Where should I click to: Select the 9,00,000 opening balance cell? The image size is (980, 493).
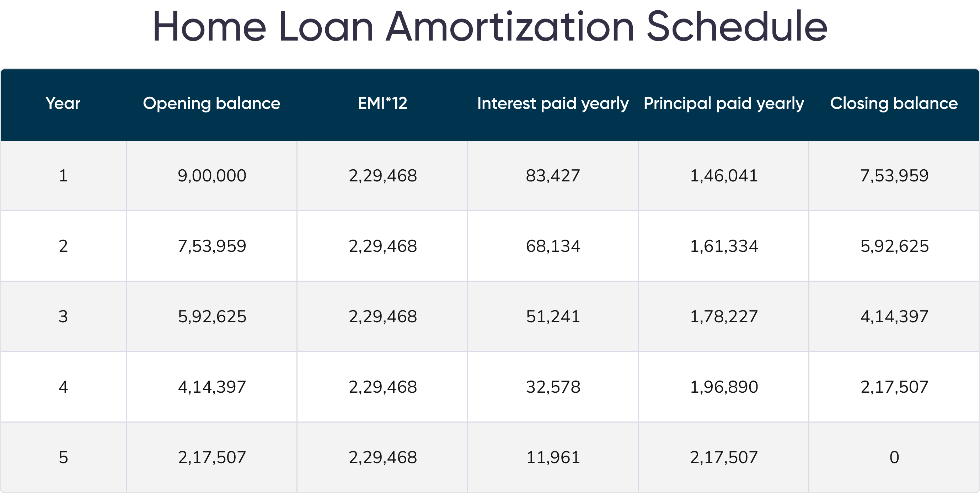(x=212, y=175)
